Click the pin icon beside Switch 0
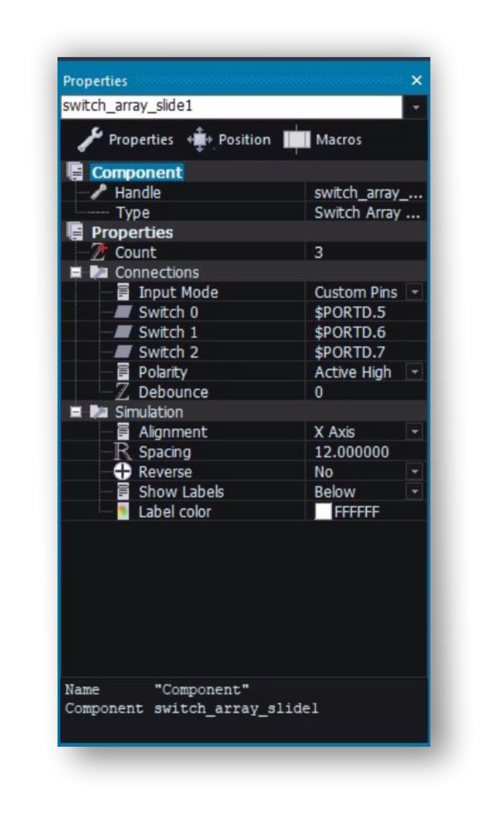The width and height of the screenshot is (504, 816). pos(123,312)
